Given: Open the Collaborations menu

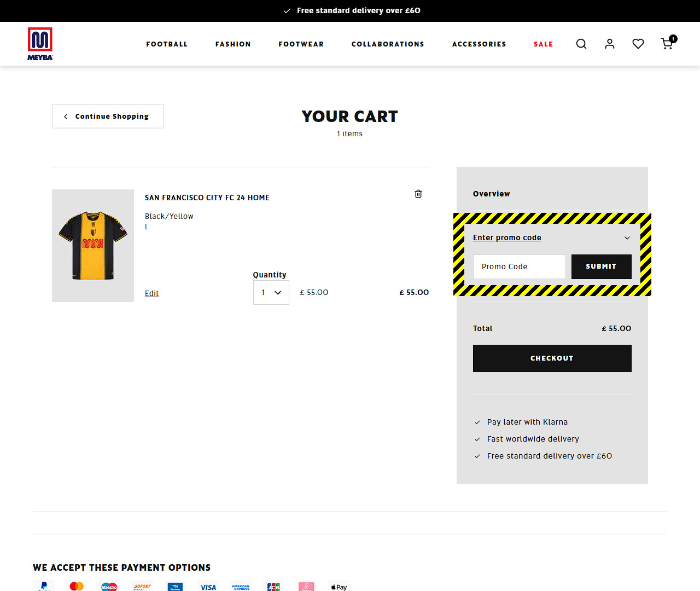Looking at the screenshot, I should (388, 44).
